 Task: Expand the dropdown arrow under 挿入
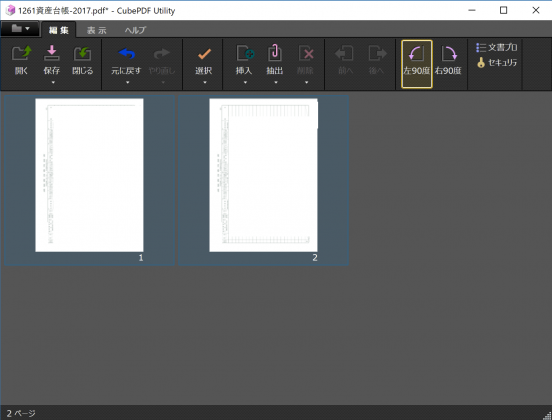[x=245, y=82]
